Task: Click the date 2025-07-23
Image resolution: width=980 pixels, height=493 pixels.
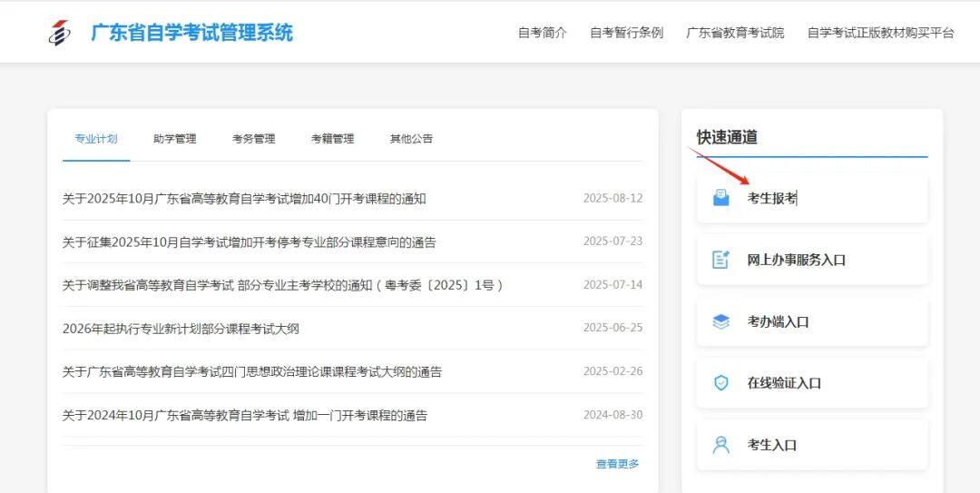Action: pyautogui.click(x=613, y=242)
